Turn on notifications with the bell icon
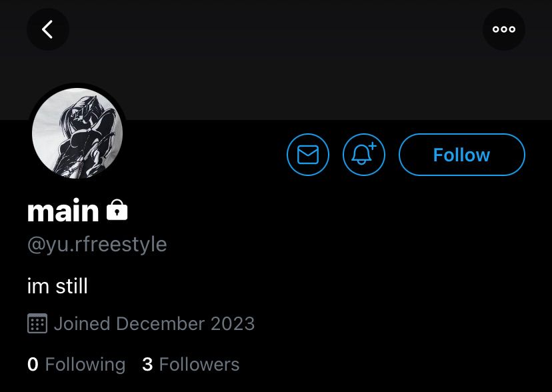Image resolution: width=552 pixels, height=392 pixels. 363,155
